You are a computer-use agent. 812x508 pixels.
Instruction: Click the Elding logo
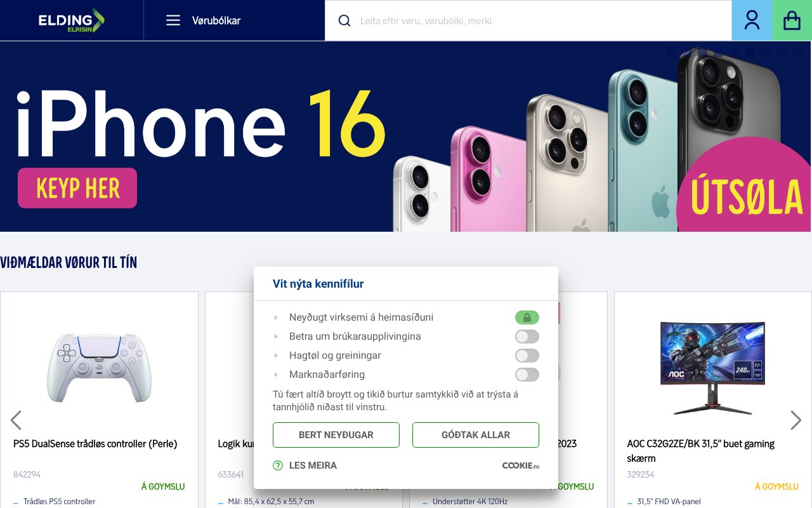pos(71,20)
